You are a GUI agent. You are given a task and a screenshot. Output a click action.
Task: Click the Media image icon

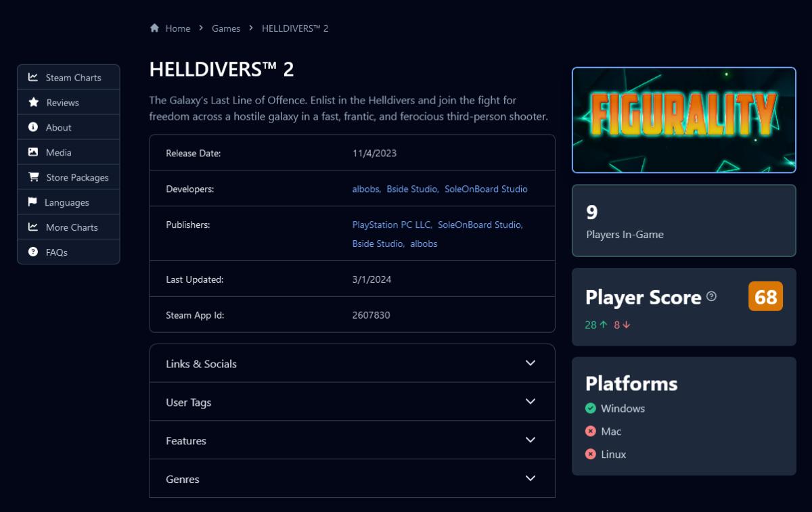pyautogui.click(x=33, y=152)
